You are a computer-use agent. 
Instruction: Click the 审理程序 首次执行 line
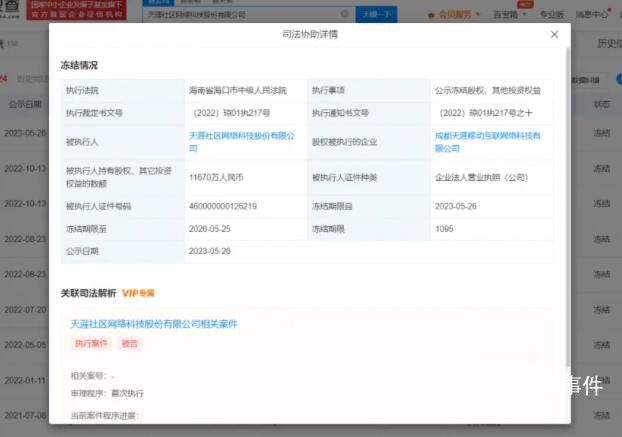(x=107, y=393)
